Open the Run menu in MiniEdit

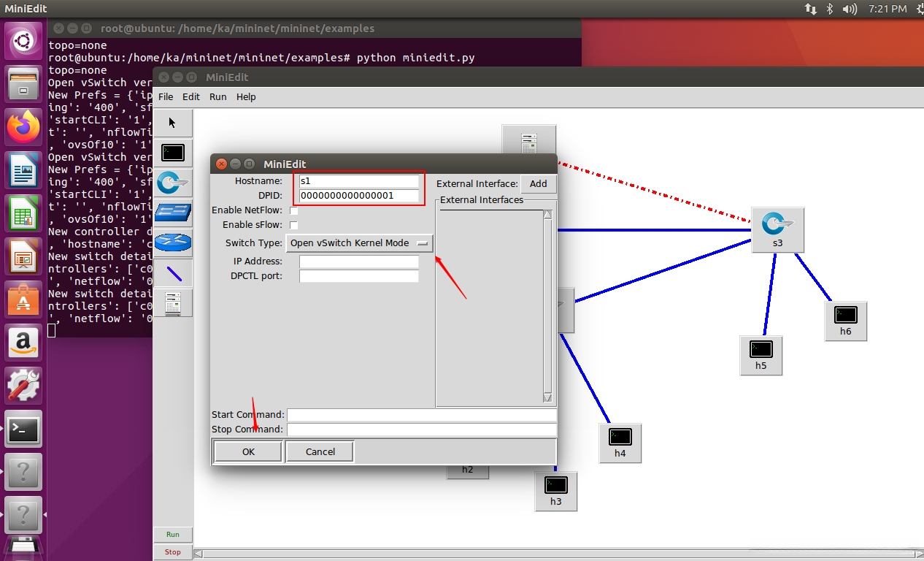[217, 96]
